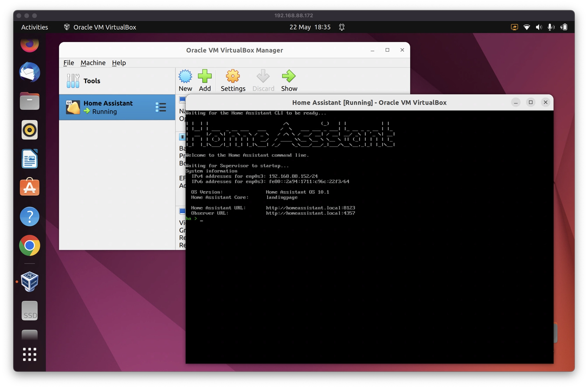Click the Discard toolbar icon
Screen dimensions: 588x388
(263, 80)
